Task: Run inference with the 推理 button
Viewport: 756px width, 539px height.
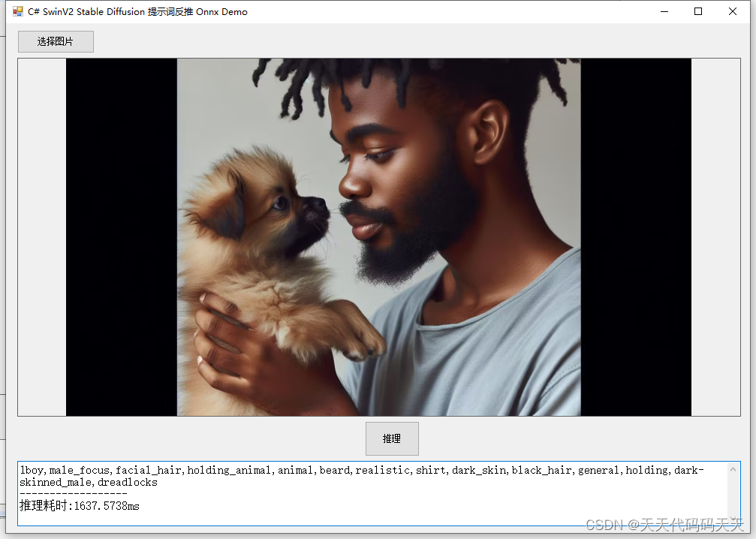Action: (392, 438)
